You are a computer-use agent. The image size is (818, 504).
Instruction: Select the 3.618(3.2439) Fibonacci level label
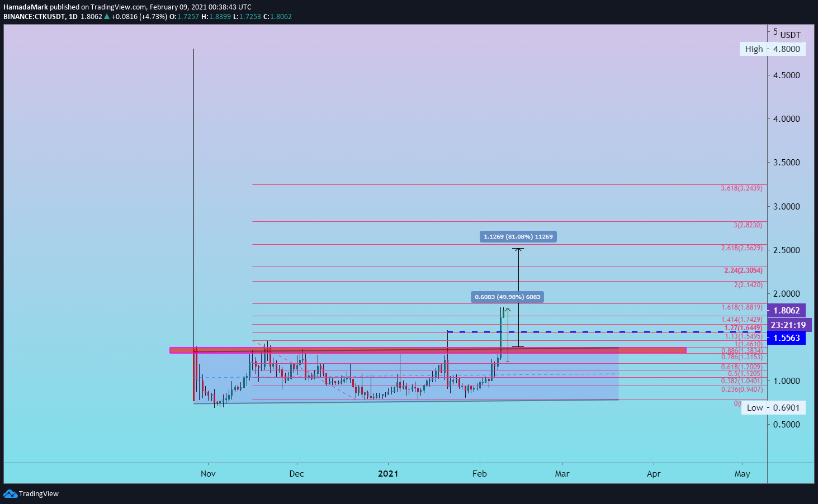[741, 188]
